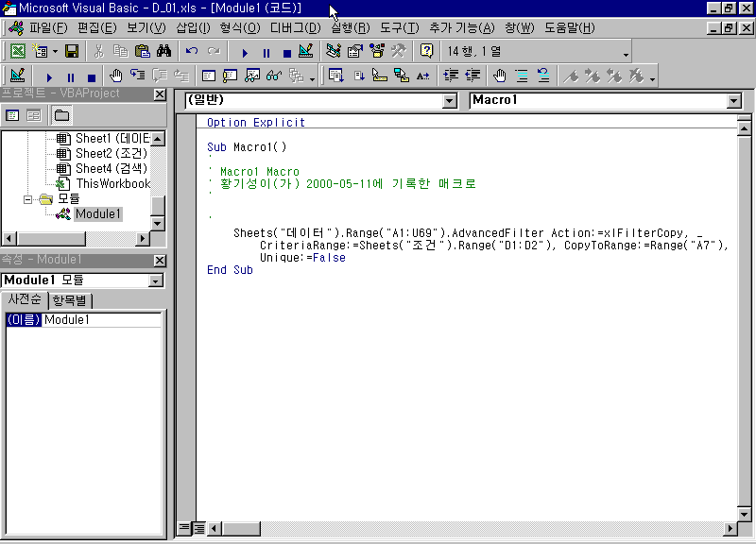Open the Properties Window icon
Image resolution: width=756 pixels, height=544 pixels.
point(355,51)
